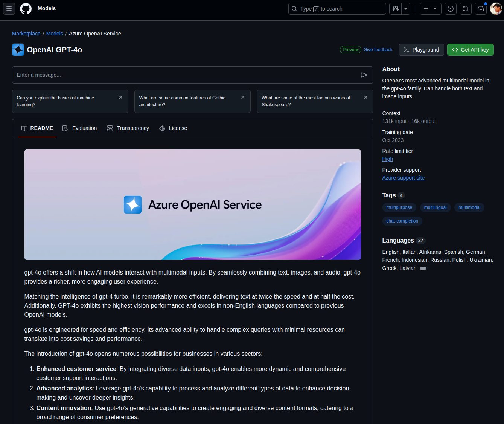Open the Copilot chat icon

pyautogui.click(x=396, y=9)
